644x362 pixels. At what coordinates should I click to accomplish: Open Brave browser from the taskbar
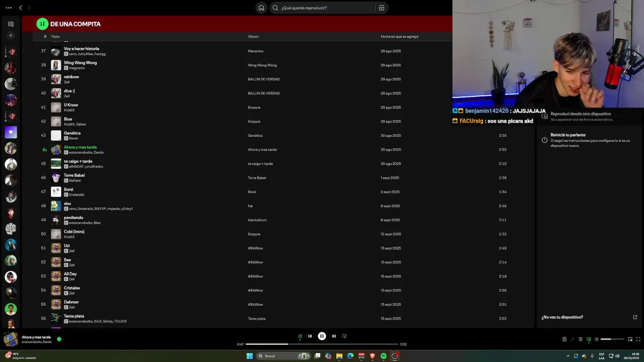[x=372, y=356]
